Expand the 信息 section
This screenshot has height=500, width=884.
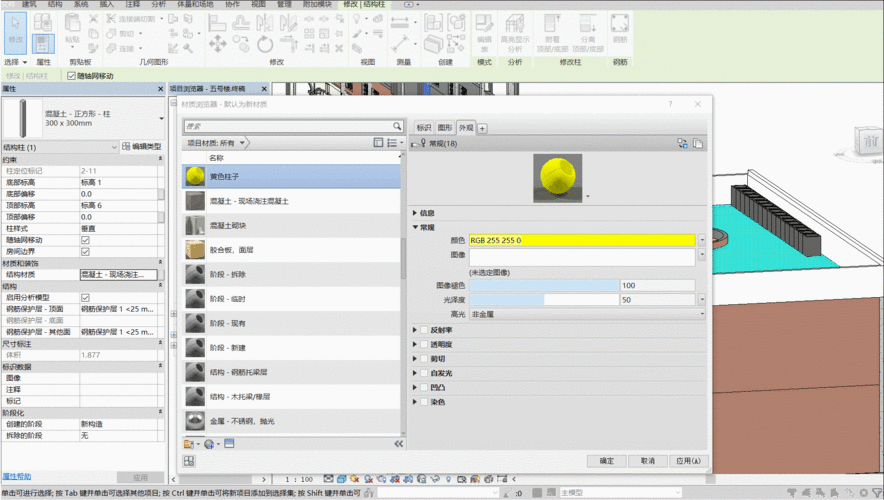[416, 213]
